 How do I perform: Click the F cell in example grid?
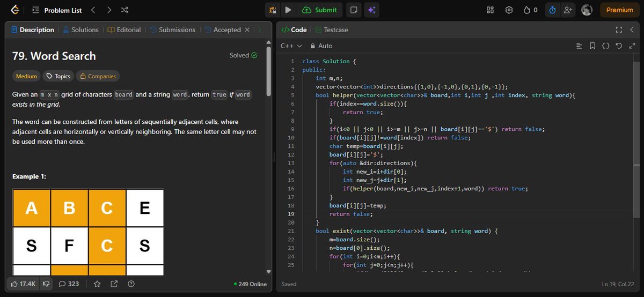[69, 246]
